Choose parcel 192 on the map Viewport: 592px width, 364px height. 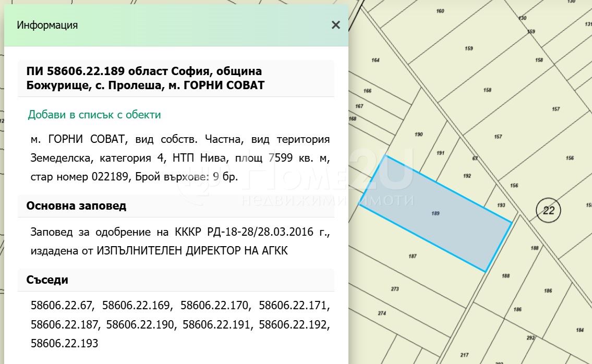tap(467, 176)
